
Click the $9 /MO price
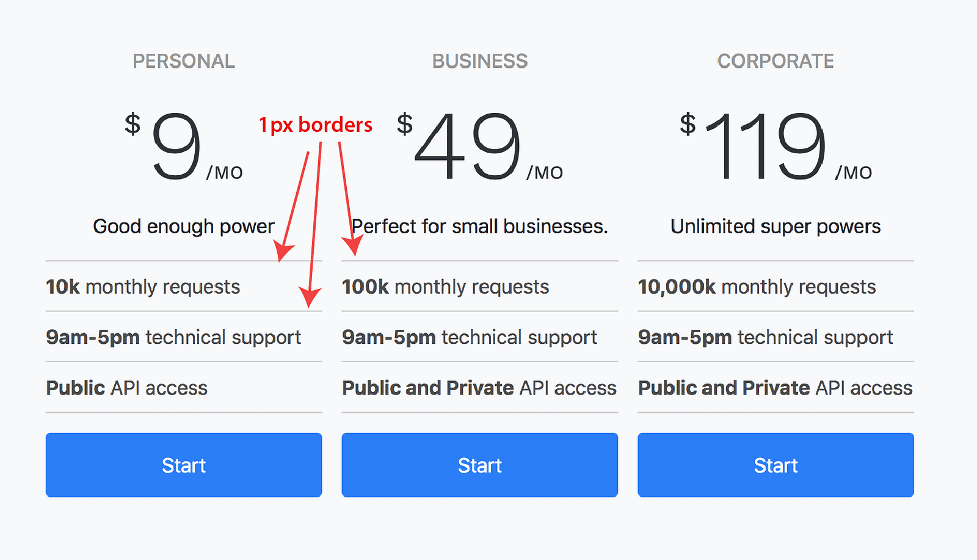(x=184, y=147)
